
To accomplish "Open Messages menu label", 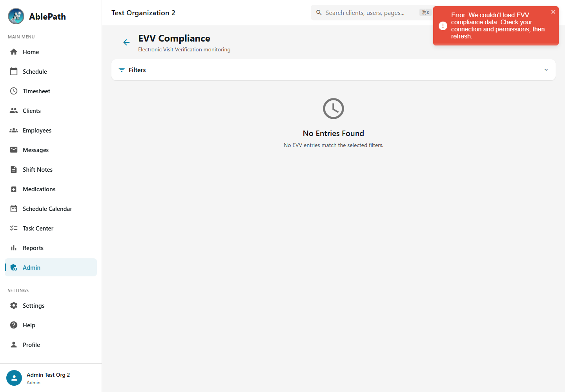I will [36, 150].
